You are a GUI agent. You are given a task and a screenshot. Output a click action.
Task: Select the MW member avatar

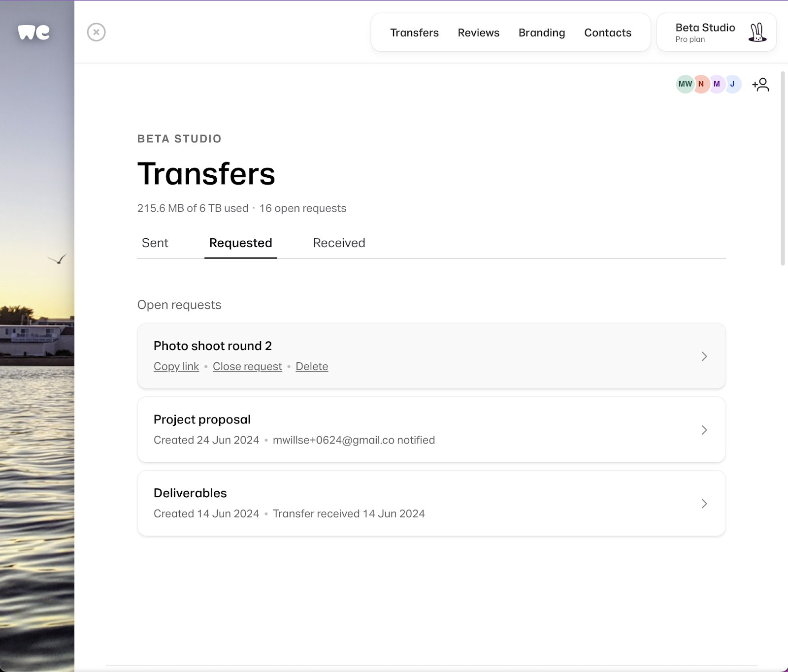pos(684,84)
